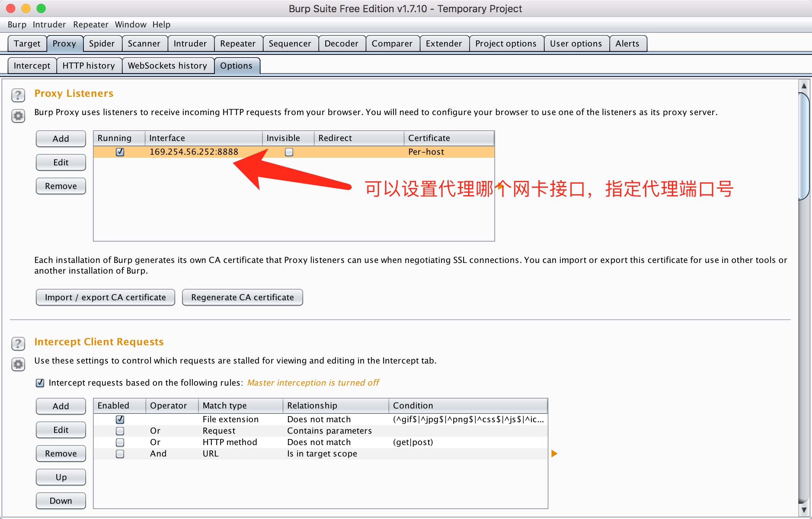Edit the selected intercept rule

tap(61, 430)
